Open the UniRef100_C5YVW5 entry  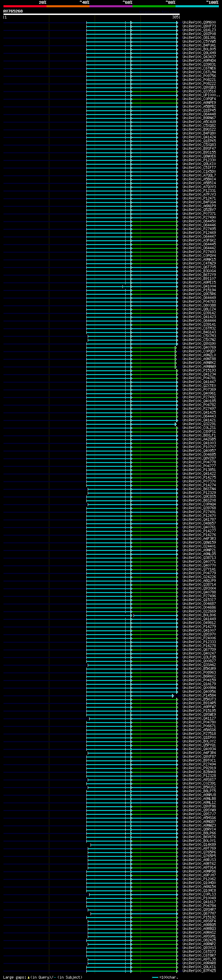199,41
